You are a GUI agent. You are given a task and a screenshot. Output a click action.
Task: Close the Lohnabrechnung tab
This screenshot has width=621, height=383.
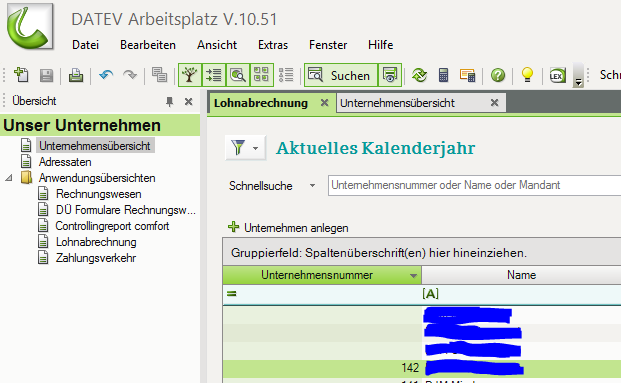point(324,103)
